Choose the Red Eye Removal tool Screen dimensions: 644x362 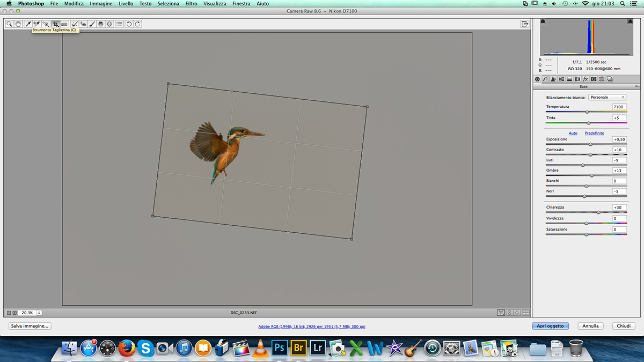[83, 24]
